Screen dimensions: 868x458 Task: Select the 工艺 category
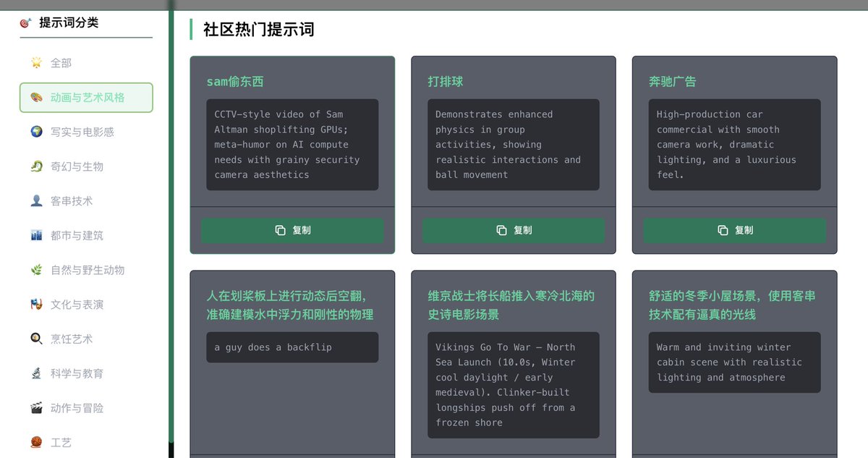point(86,442)
